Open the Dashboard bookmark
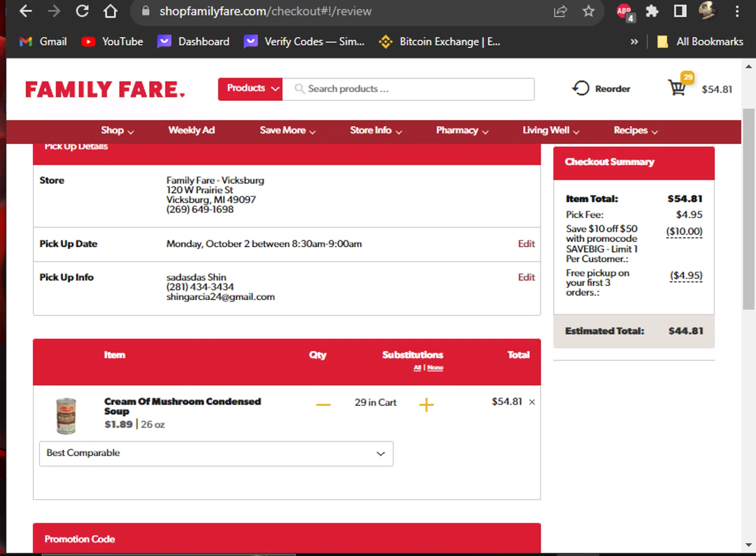 coord(194,42)
